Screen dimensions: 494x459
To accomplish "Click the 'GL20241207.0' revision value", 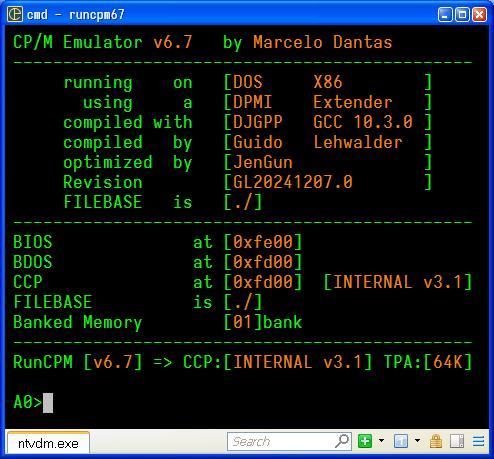I will tap(293, 182).
